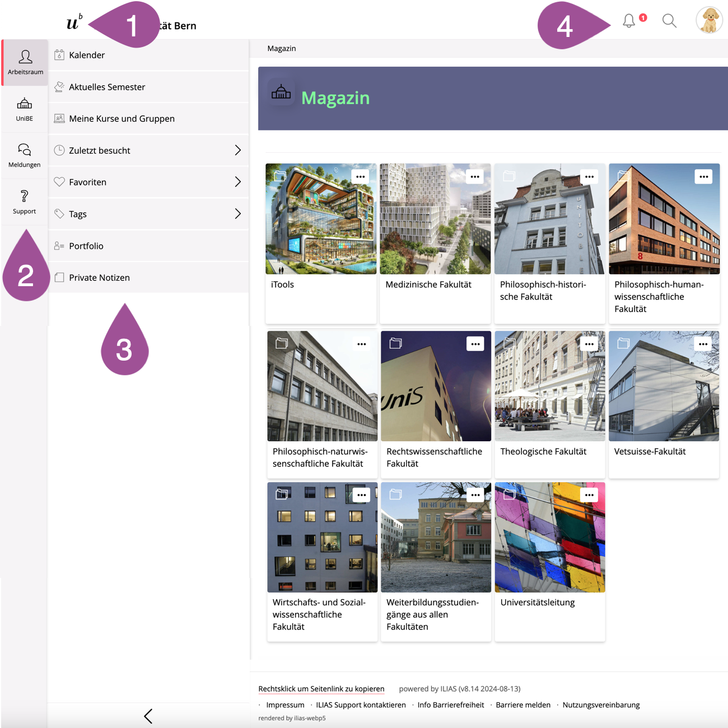Expand the Favoriten submenu
The width and height of the screenshot is (728, 728).
pos(237,182)
